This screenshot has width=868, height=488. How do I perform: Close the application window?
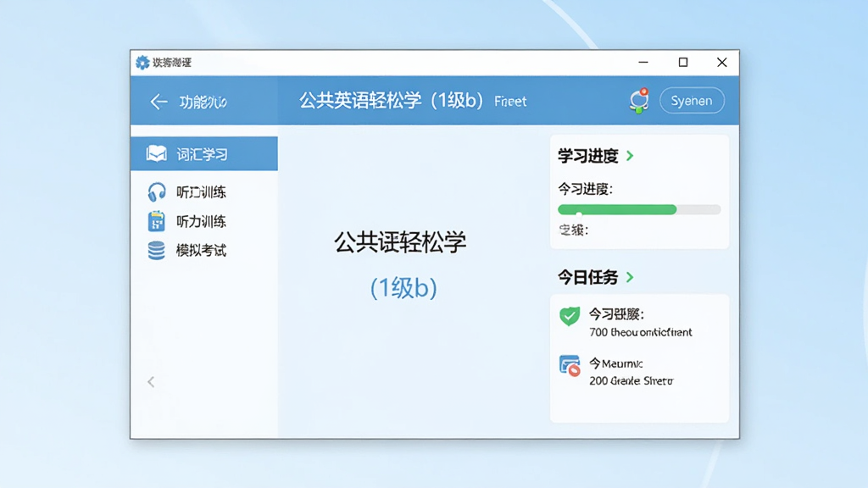722,63
